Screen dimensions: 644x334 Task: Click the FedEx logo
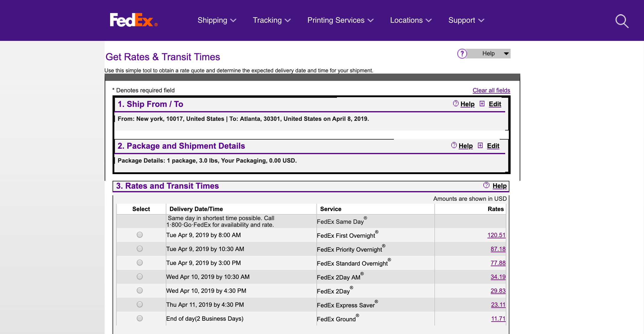[x=133, y=20]
